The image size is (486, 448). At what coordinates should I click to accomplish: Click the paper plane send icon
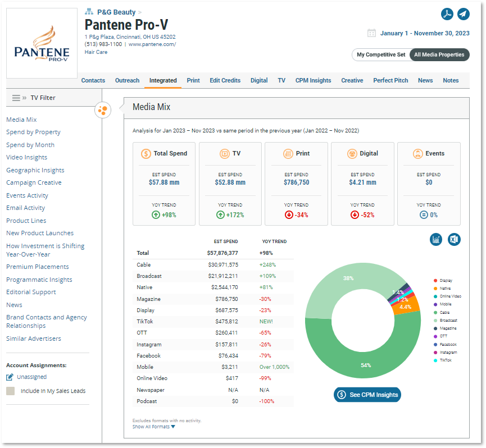[x=463, y=14]
